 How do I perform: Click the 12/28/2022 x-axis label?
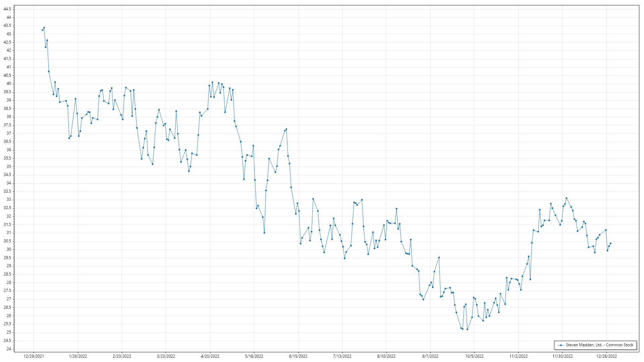tap(606, 356)
